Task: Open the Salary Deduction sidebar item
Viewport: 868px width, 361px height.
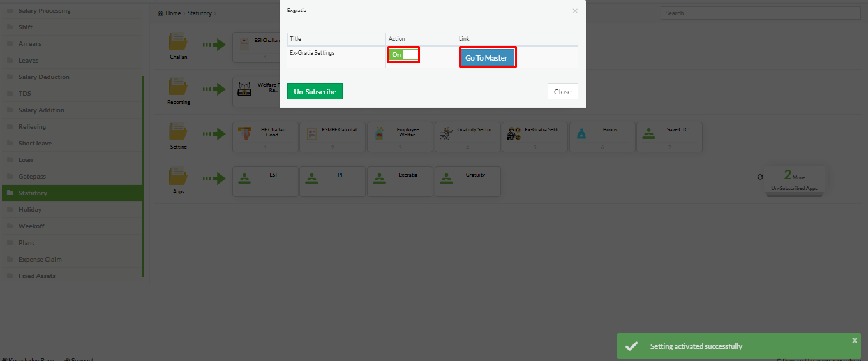Action: tap(71, 77)
